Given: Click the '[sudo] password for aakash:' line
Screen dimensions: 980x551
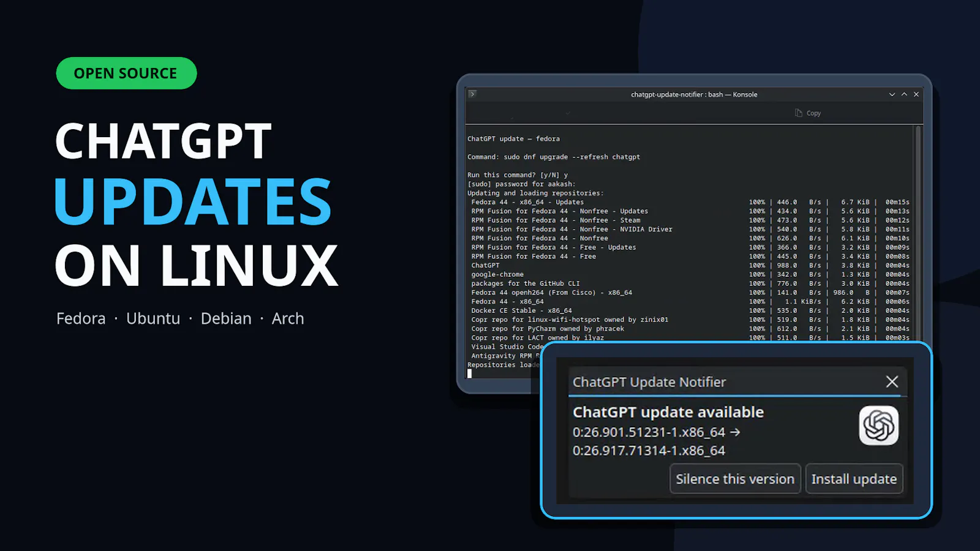Looking at the screenshot, I should (521, 184).
